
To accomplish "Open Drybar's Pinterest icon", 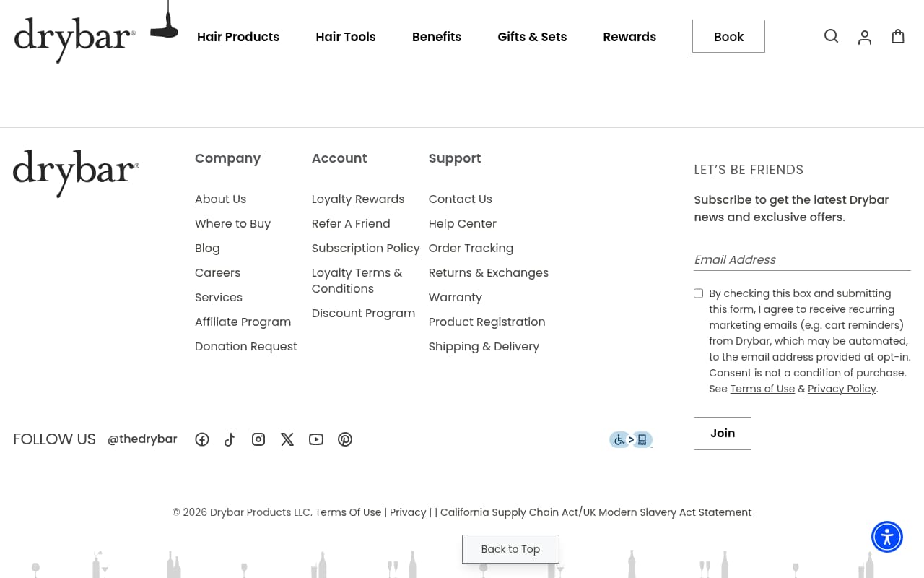I will pos(345,439).
